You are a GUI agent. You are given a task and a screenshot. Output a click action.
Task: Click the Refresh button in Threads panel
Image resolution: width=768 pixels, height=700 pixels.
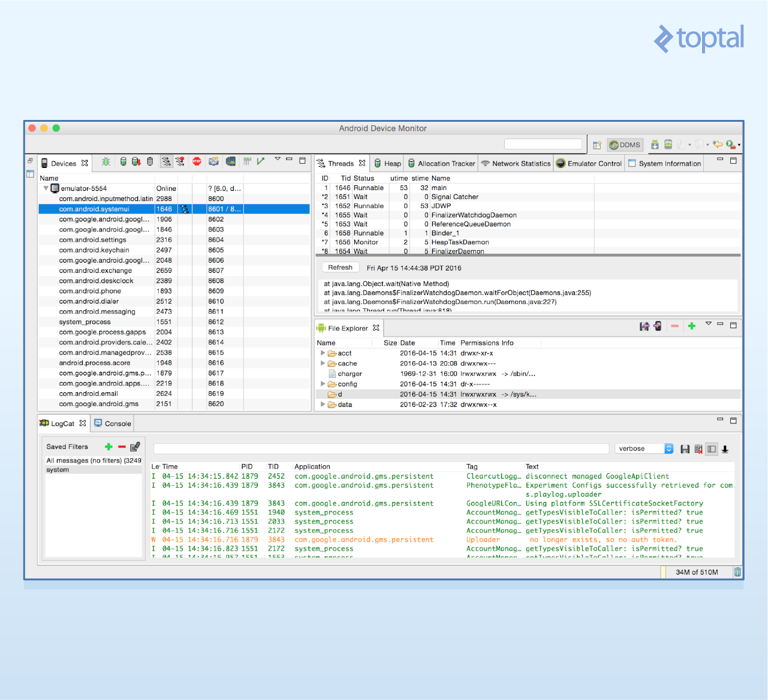340,268
